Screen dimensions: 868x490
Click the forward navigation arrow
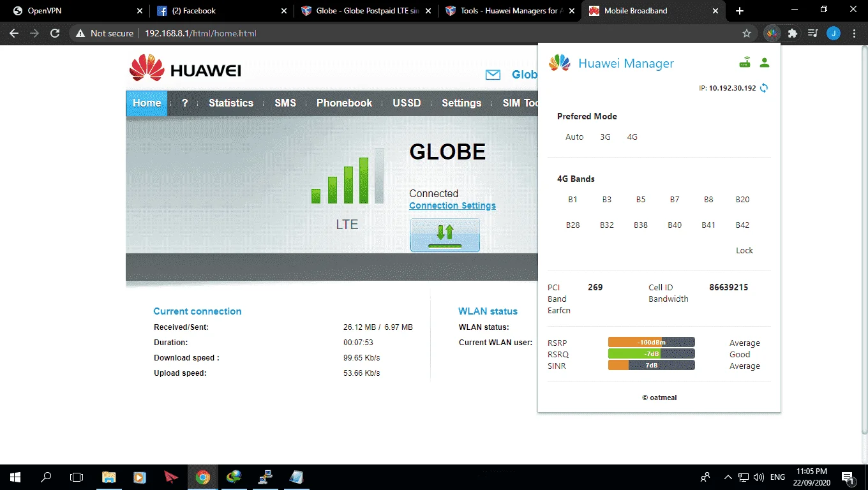click(34, 33)
